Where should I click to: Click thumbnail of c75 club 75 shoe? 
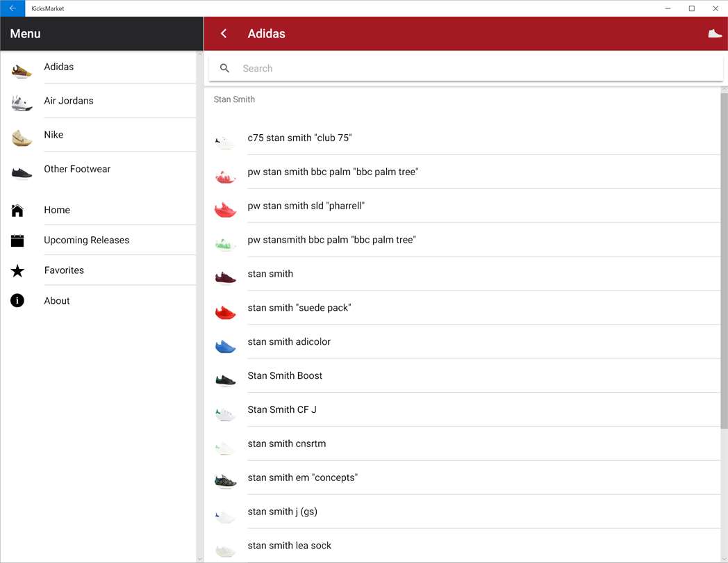click(225, 142)
